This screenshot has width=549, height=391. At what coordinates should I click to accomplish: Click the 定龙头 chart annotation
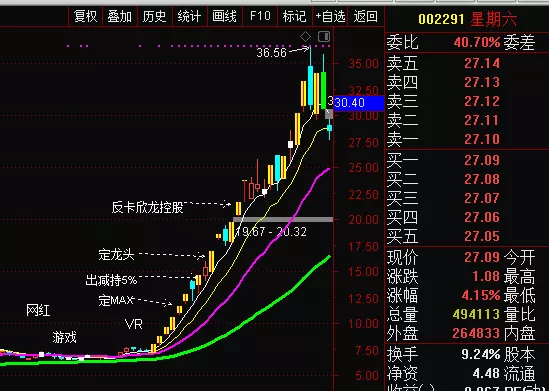116,254
